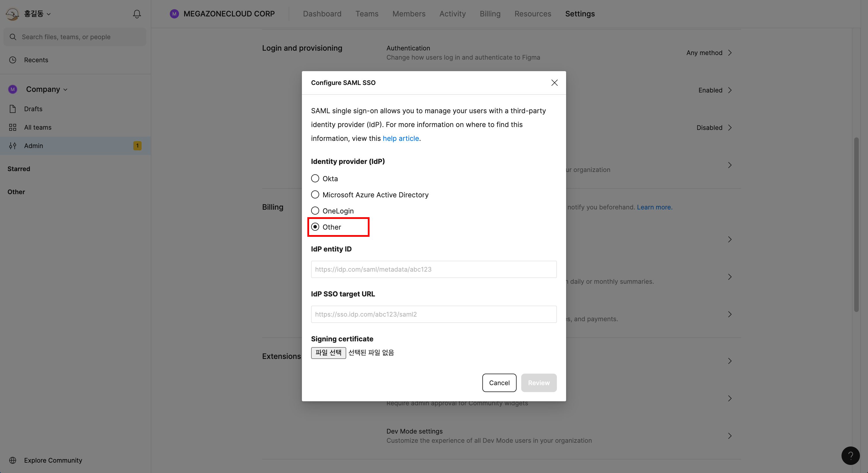
Task: Open the Community widgets approval chevron
Action: coord(730,398)
